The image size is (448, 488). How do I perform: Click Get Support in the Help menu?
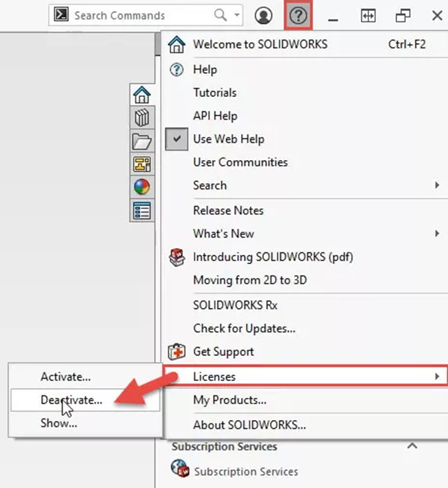point(223,352)
